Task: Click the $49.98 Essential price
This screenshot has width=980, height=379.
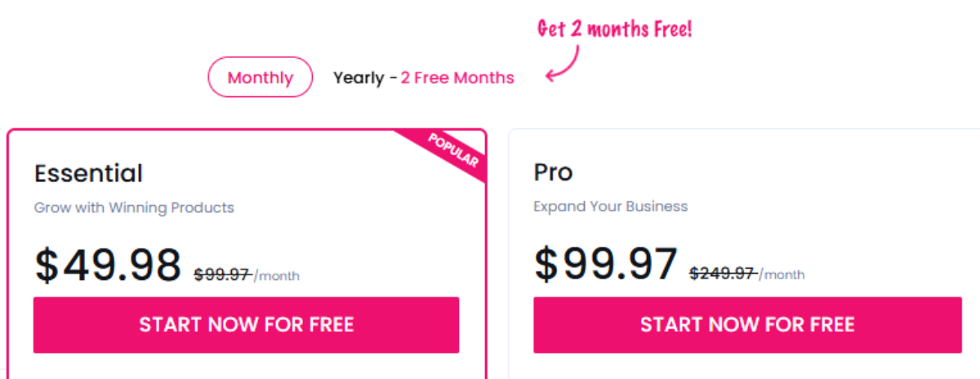Action: point(108,265)
